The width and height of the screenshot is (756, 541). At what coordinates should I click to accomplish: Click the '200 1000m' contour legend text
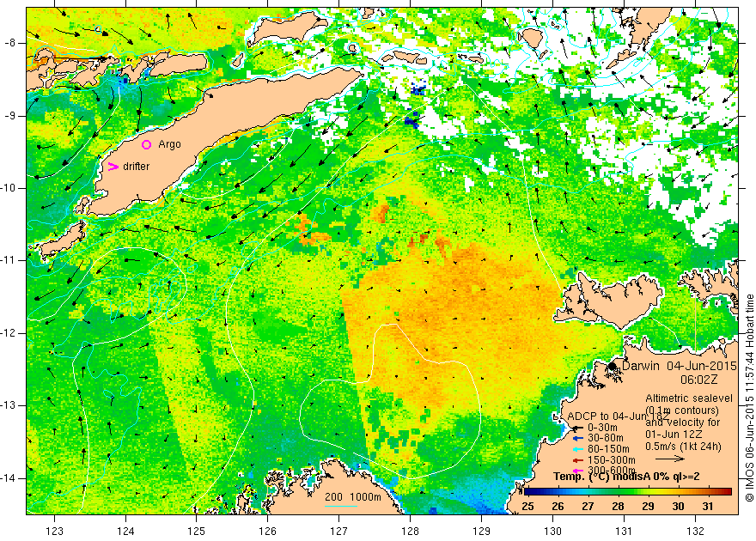[353, 497]
